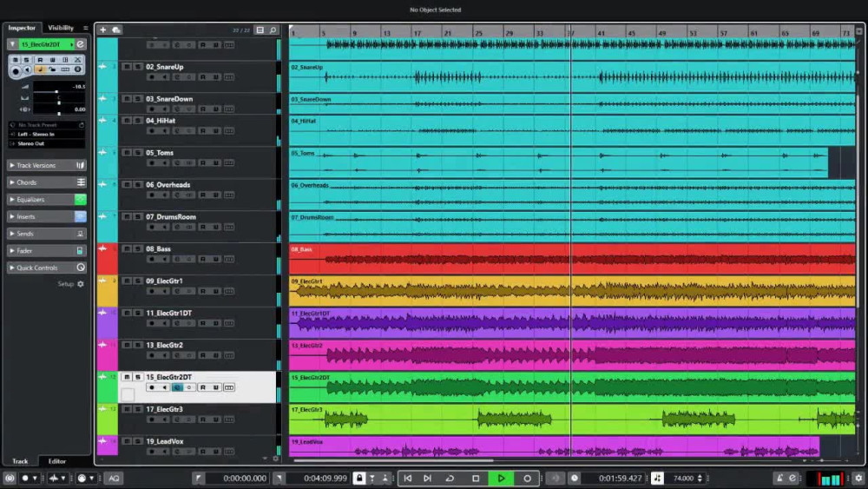Mute the 19_LeadVox track
This screenshot has height=489, width=868.
click(x=127, y=441)
